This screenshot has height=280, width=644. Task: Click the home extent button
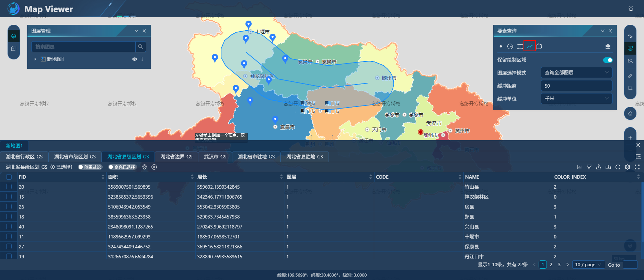630,113
